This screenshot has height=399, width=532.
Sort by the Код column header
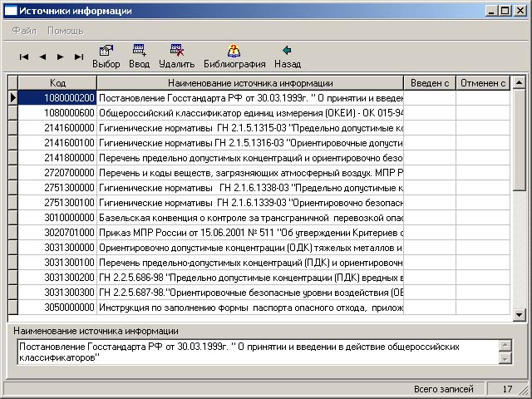[x=57, y=83]
